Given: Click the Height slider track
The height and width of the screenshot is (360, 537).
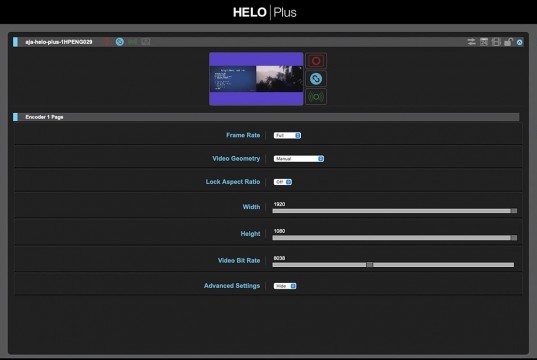Looking at the screenshot, I should [x=395, y=238].
